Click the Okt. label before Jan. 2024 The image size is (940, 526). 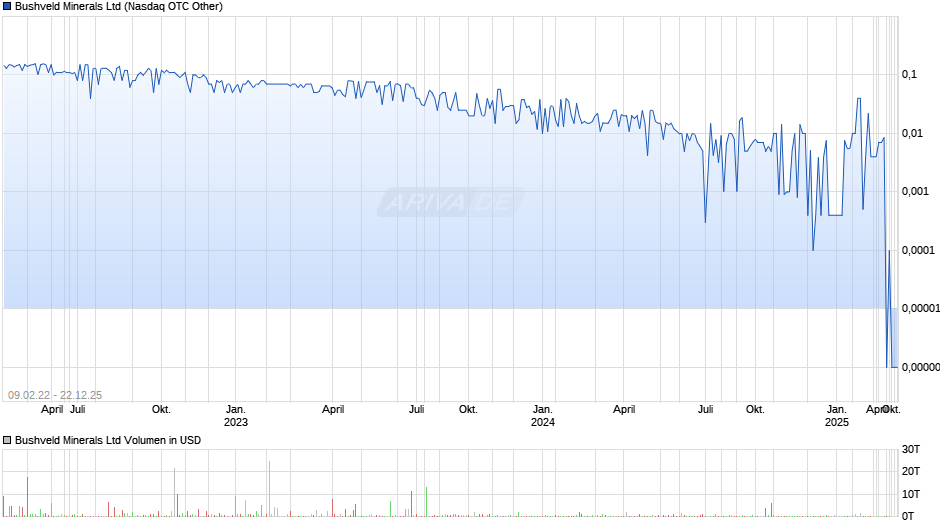(x=468, y=410)
